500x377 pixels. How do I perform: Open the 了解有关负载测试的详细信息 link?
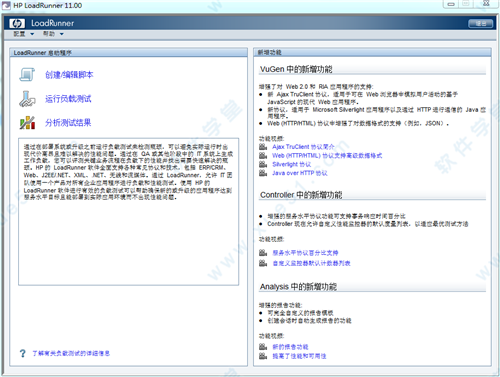71,353
